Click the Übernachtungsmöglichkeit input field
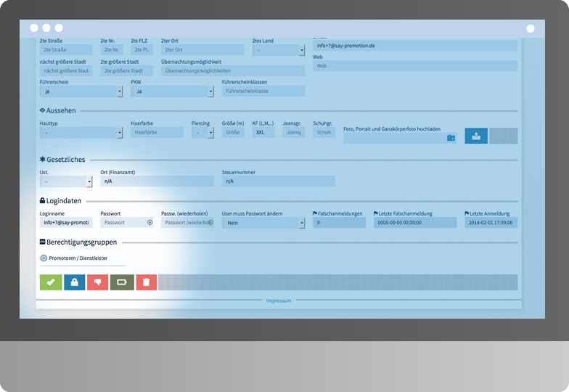 tap(232, 71)
